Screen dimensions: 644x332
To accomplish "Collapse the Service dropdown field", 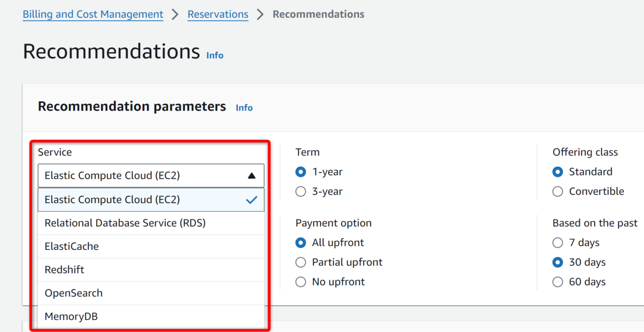I will pos(151,175).
